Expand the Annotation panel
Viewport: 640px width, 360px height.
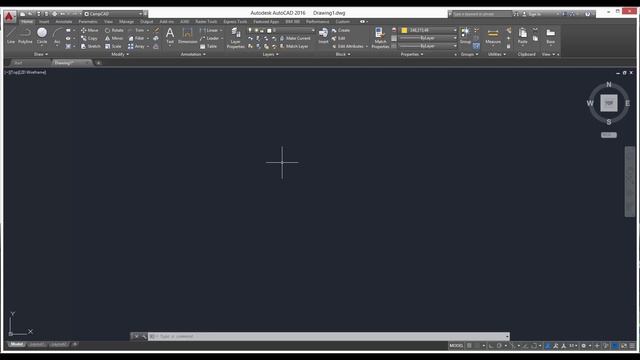click(193, 54)
